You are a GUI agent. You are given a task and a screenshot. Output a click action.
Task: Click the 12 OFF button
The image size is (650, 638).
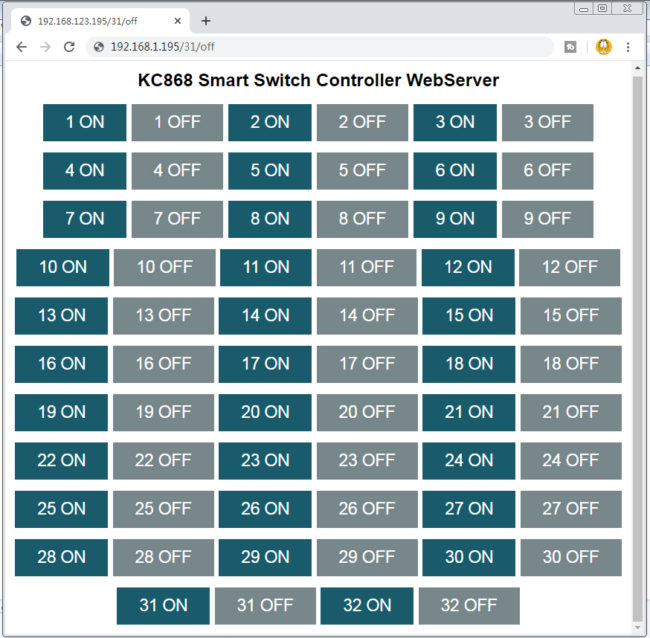click(x=570, y=267)
